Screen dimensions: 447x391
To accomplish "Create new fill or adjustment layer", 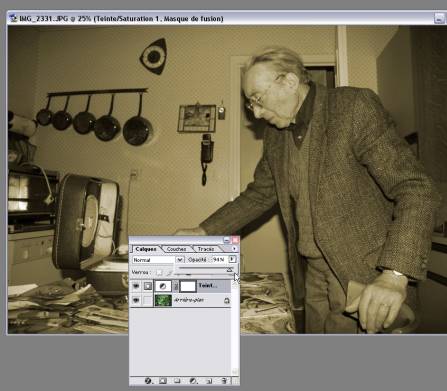I will coord(193,381).
